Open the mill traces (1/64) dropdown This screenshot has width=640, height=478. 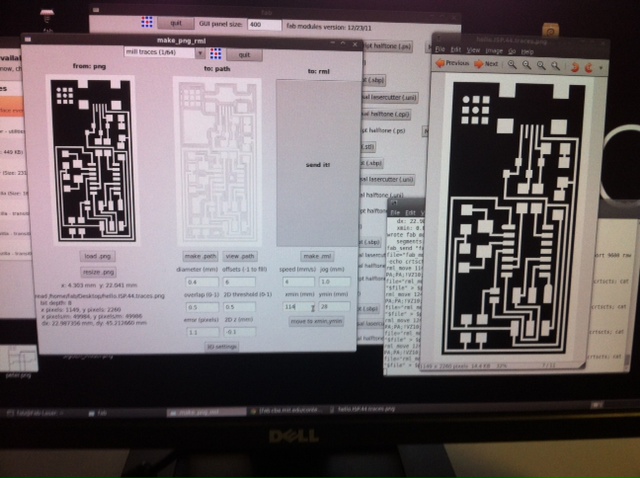click(x=164, y=52)
